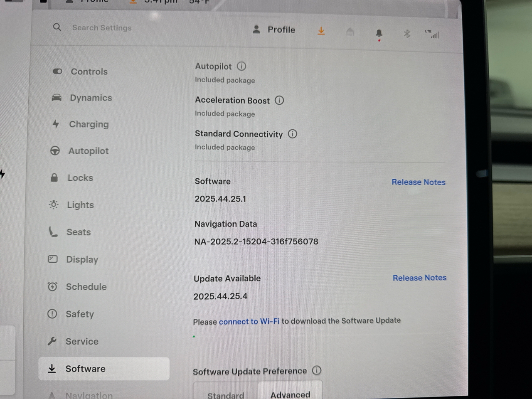Image resolution: width=532 pixels, height=399 pixels.
Task: Expand the Software Update Preference info
Action: (317, 371)
